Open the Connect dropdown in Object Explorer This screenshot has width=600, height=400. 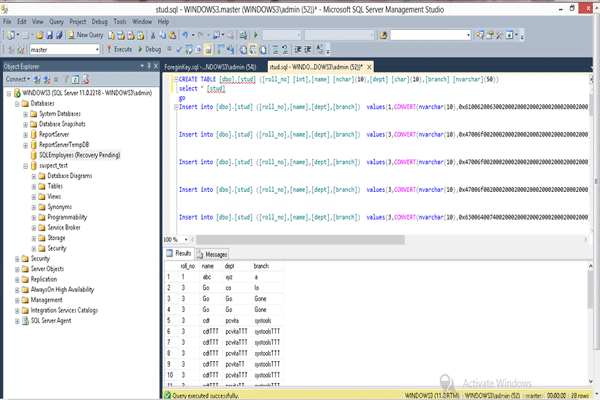[17, 79]
